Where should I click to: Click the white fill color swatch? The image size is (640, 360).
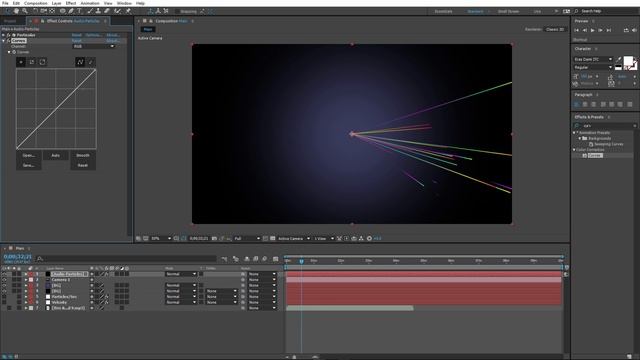[629, 61]
